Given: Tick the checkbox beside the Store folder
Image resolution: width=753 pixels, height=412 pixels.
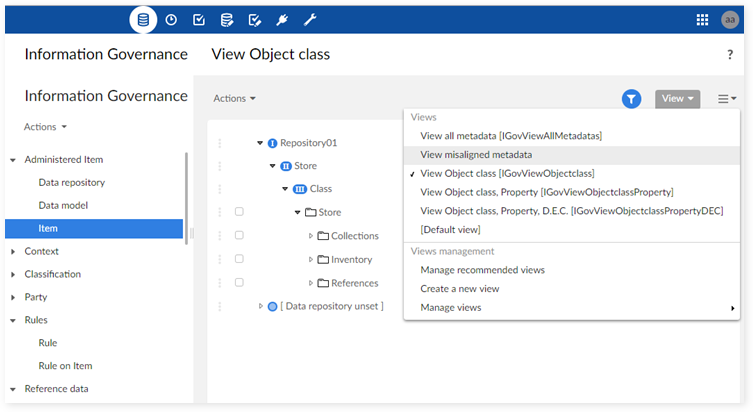Looking at the screenshot, I should click(239, 212).
